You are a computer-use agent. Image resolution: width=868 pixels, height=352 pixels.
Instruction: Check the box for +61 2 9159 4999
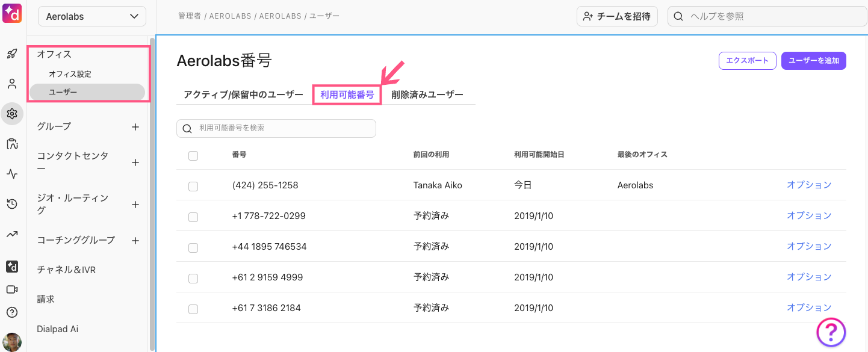point(193,279)
